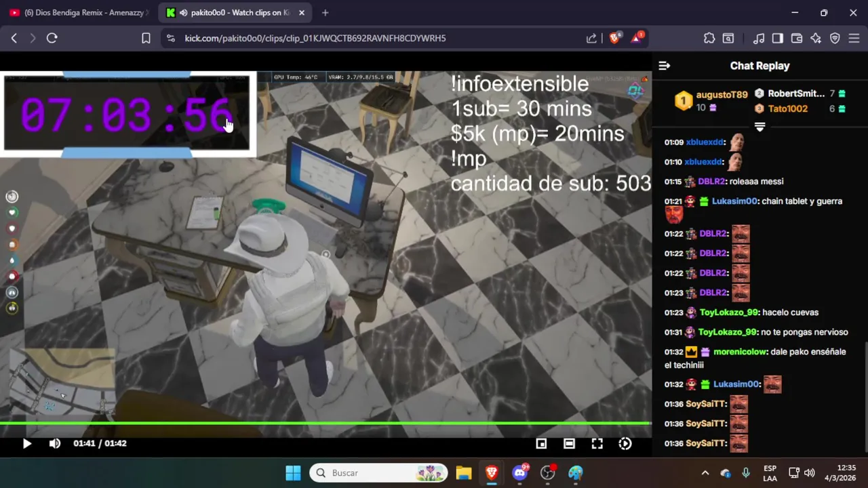Click the microphone tray icon

pos(746,472)
